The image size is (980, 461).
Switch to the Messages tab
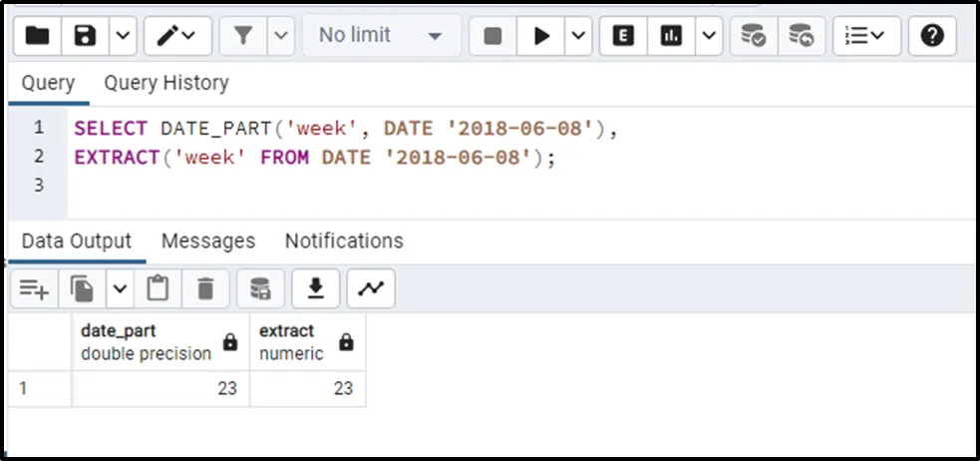[208, 240]
